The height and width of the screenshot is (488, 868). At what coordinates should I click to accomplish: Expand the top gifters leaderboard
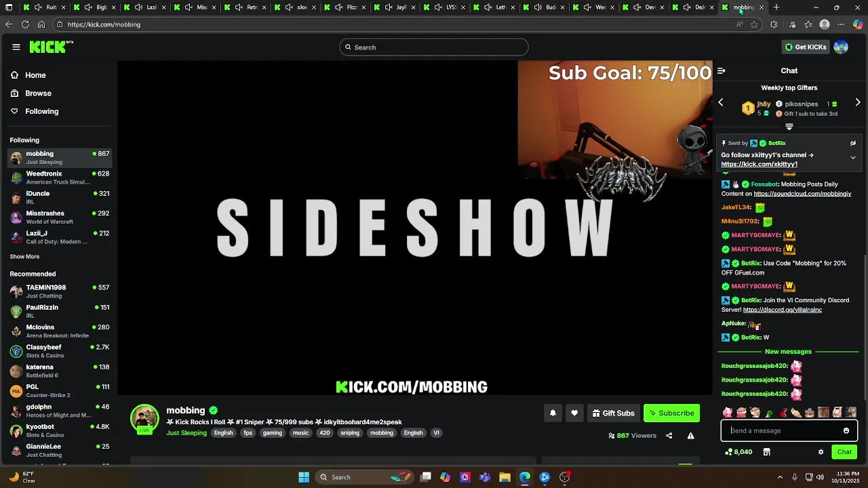coord(789,127)
